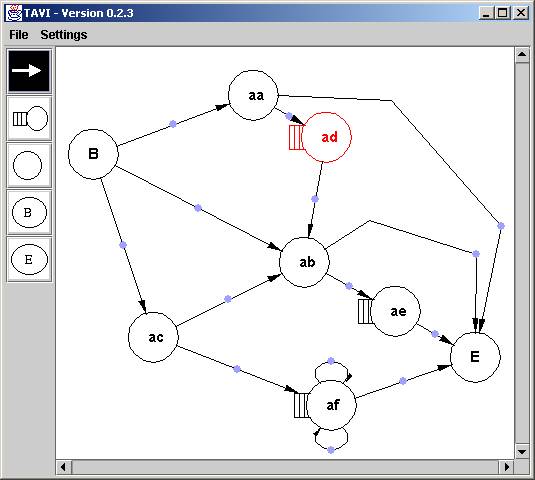Select the ac node circle
This screenshot has width=535, height=480.
click(x=153, y=337)
